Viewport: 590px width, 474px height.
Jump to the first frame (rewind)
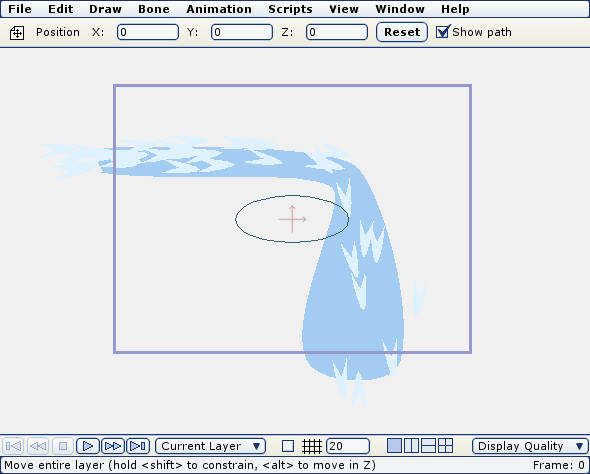pos(14,446)
